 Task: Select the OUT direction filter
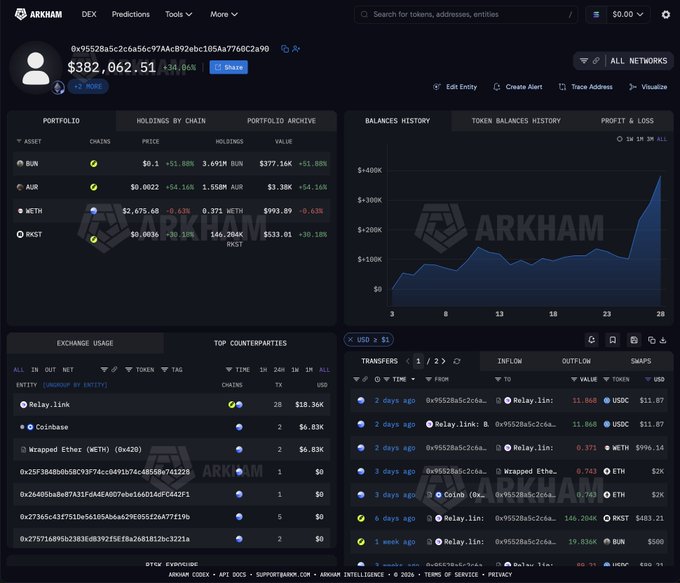50,370
